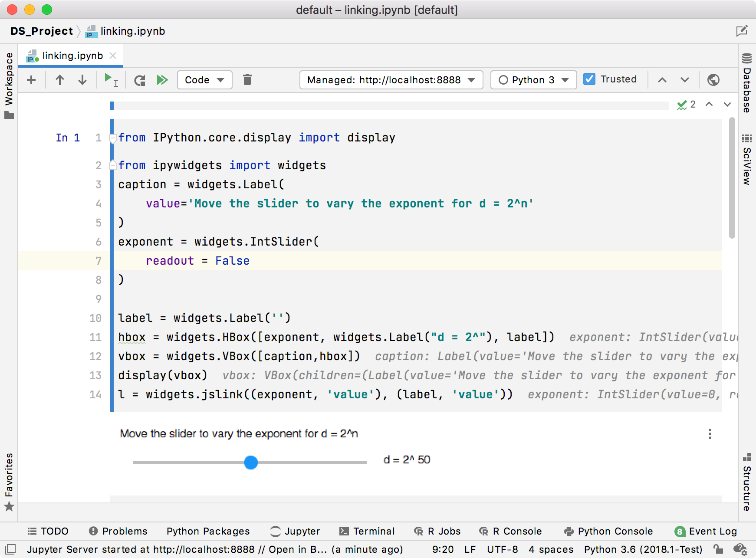
Task: Collapse fold marker at line 1
Action: click(x=113, y=138)
